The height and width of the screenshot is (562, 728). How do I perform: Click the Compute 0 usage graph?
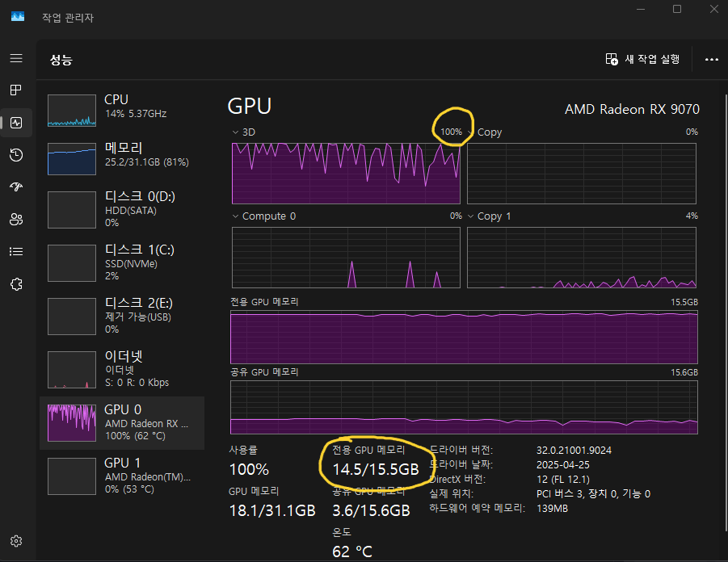[x=346, y=258]
